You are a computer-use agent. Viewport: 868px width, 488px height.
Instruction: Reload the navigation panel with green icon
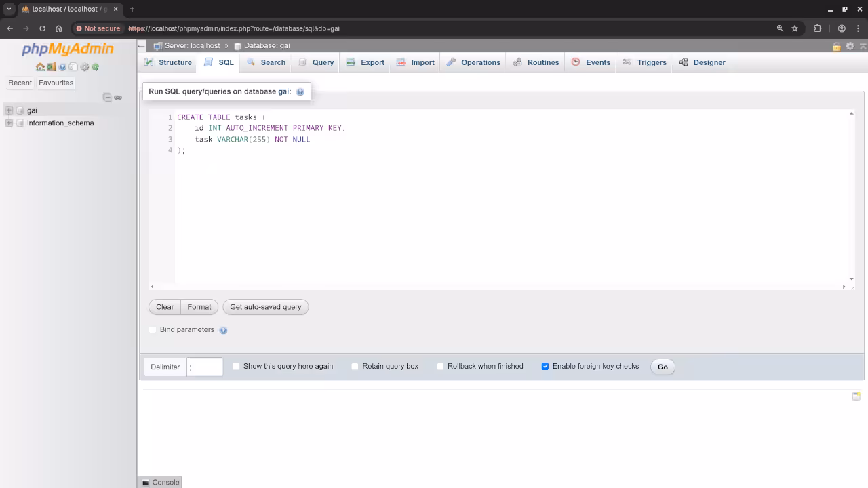[96, 67]
